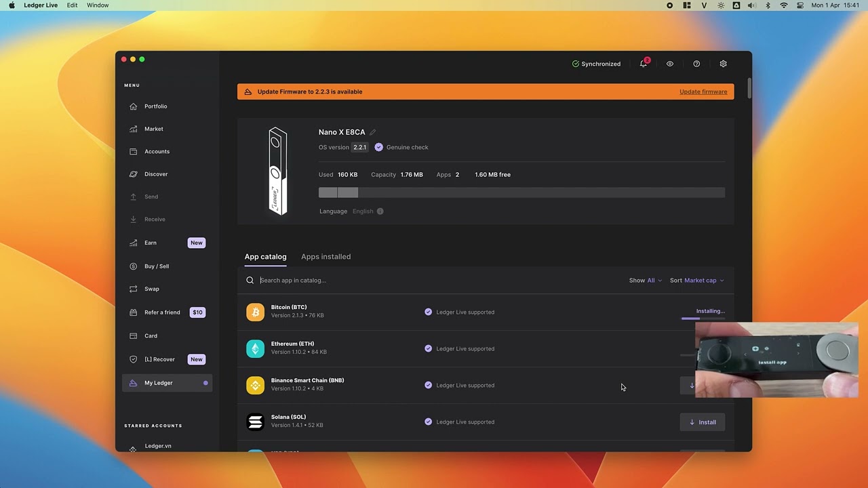Open Buy / Sell in the sidebar
This screenshot has width=868, height=488.
tap(167, 266)
